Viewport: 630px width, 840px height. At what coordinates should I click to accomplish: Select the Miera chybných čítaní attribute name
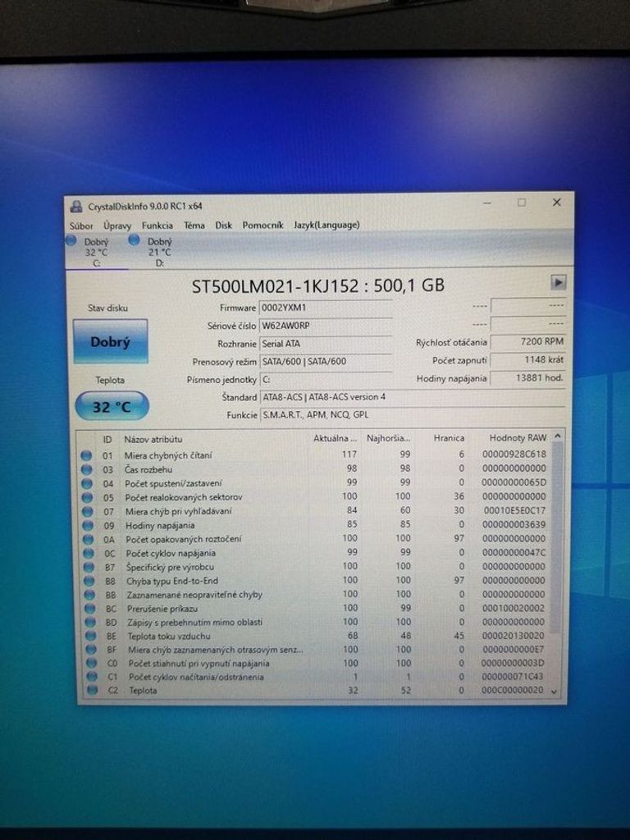coord(168,455)
